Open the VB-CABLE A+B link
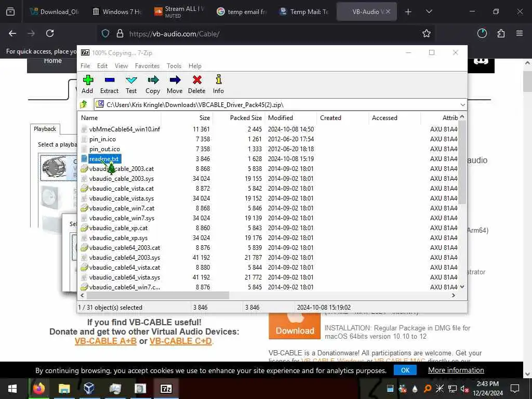This screenshot has height=399, width=532. coord(105,341)
